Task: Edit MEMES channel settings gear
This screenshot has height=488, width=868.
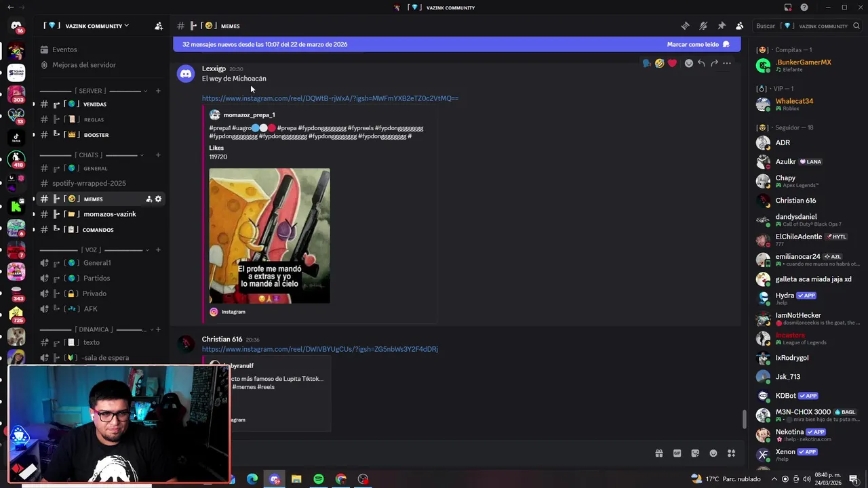Action: pos(158,199)
